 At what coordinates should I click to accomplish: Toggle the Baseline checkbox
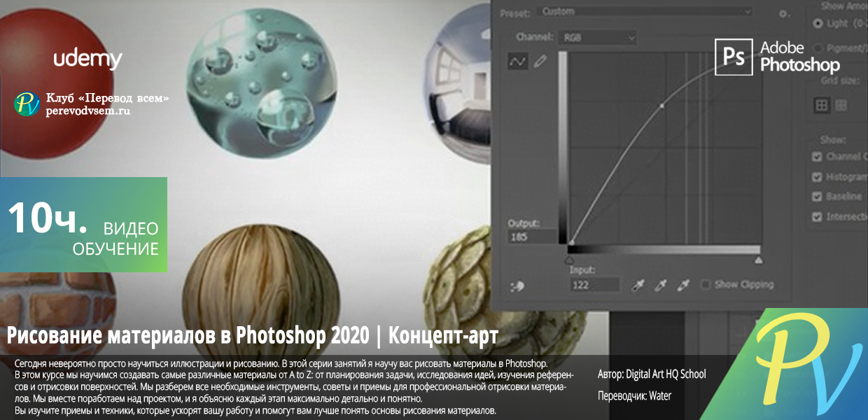pos(817,197)
